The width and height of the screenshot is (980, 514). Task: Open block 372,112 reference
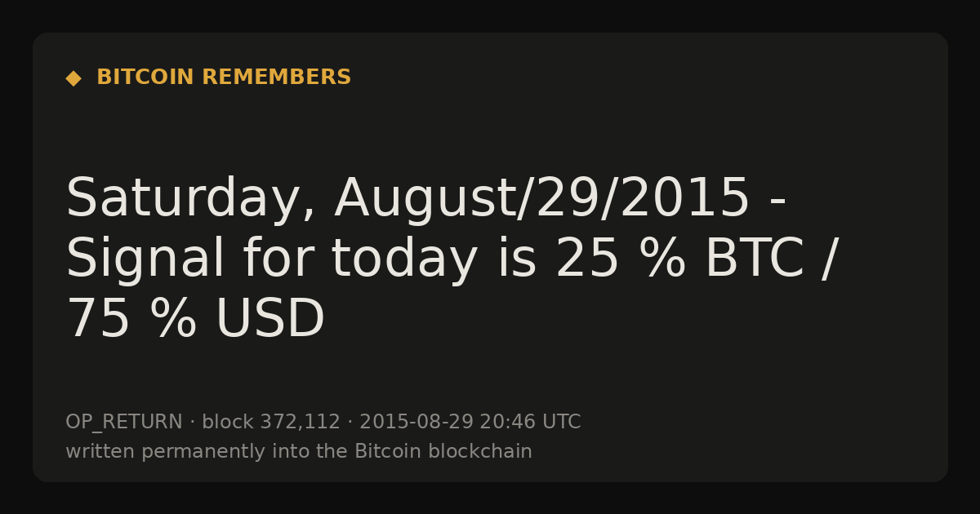coord(271,422)
